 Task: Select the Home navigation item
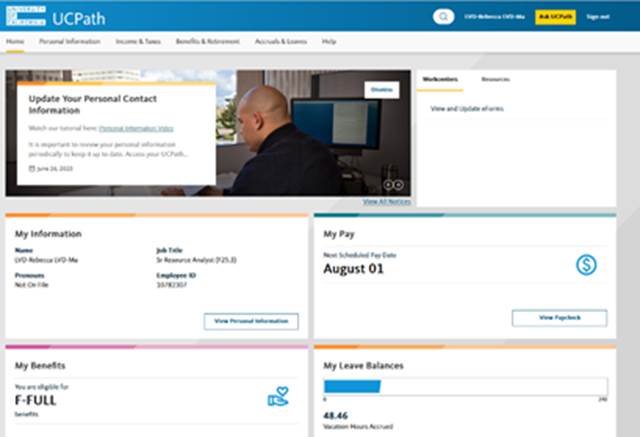pos(15,42)
